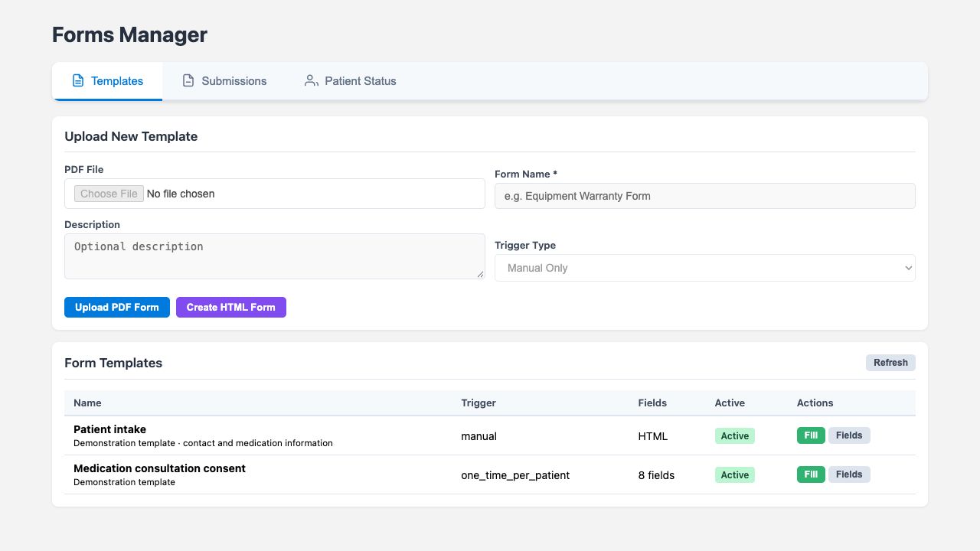This screenshot has width=980, height=551.
Task: Click the Templates tab document icon
Action: pos(78,80)
